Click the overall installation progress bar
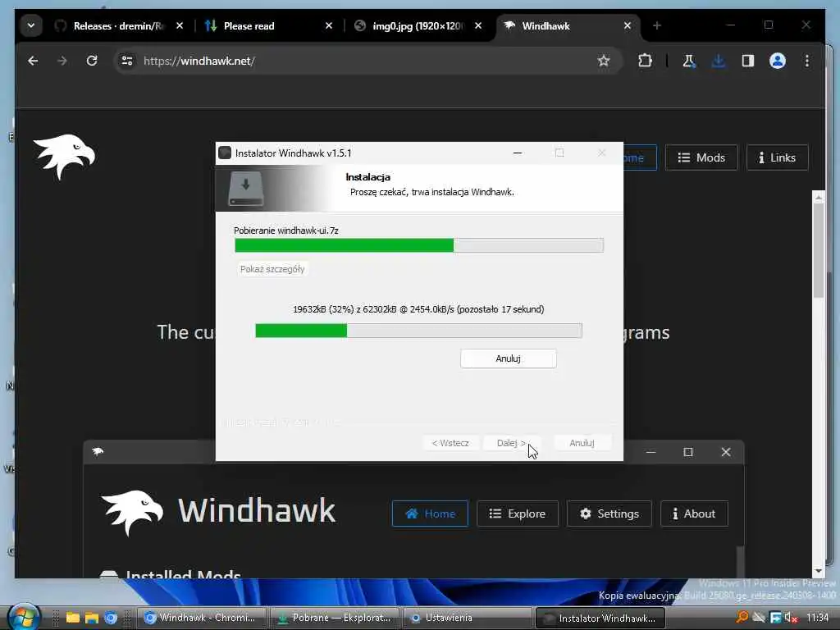This screenshot has width=840, height=630. [419, 245]
